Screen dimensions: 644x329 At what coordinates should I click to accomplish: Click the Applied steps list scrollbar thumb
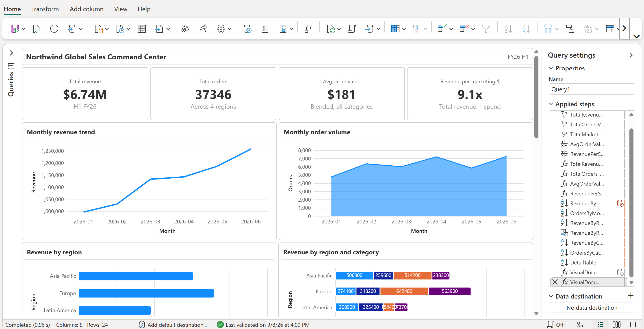click(631, 203)
